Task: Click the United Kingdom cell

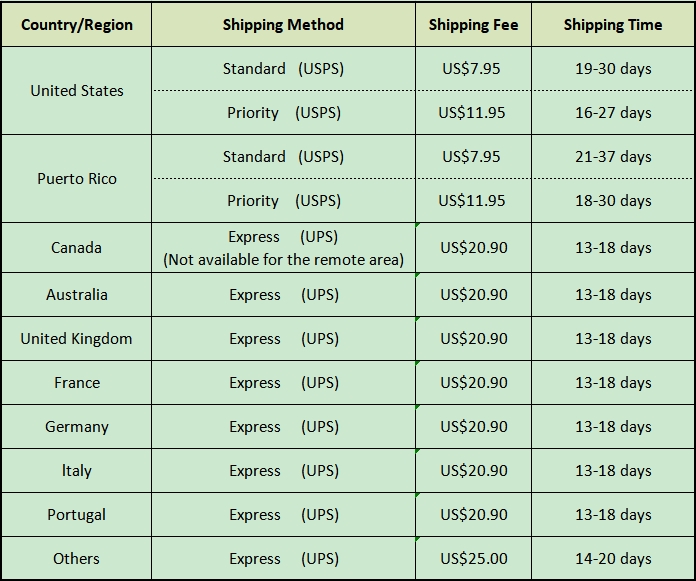Action: coord(77,339)
